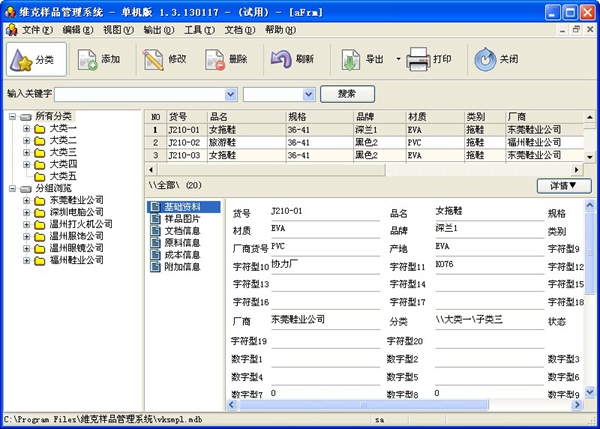Click the table's horizontal scroll left arrow
This screenshot has height=429, width=600.
151,170
